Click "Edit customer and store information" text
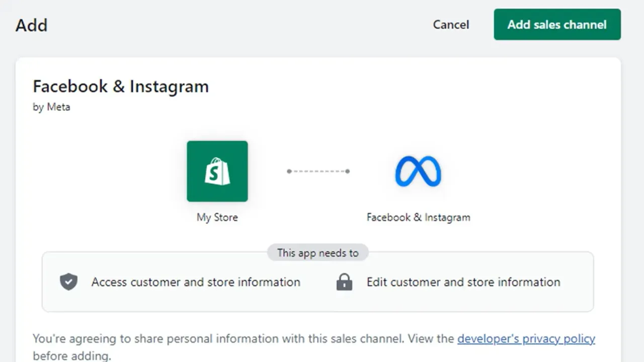644x362 pixels. pos(463,282)
